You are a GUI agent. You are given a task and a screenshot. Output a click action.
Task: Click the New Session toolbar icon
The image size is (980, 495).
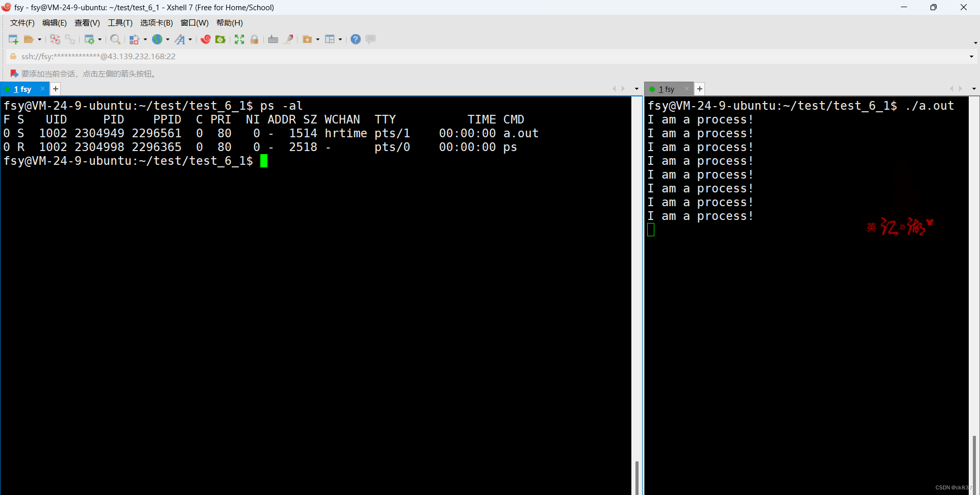(x=14, y=39)
